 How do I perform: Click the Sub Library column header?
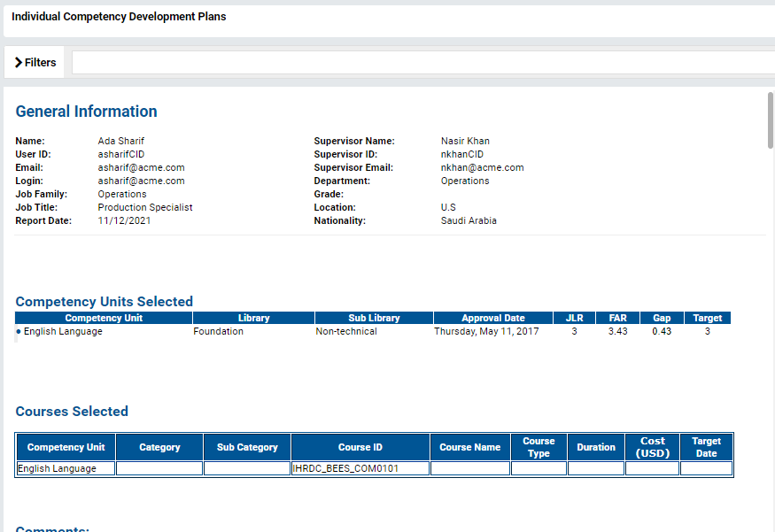point(374,318)
